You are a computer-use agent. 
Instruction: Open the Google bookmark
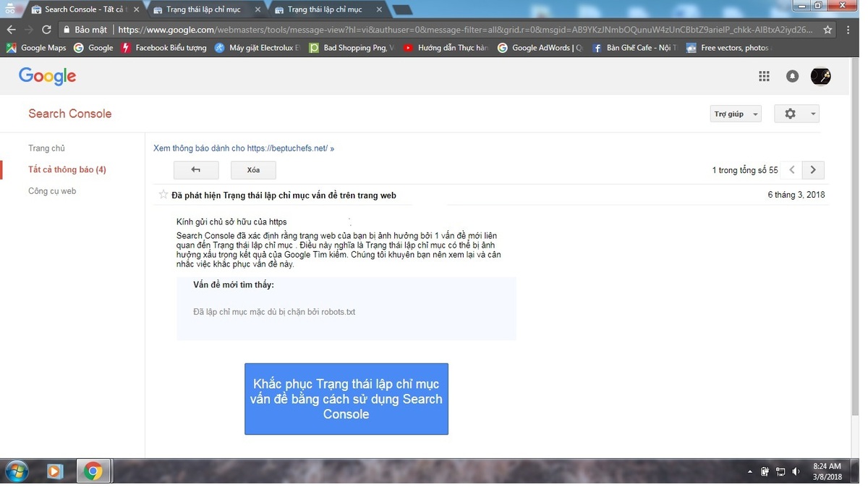[x=94, y=48]
